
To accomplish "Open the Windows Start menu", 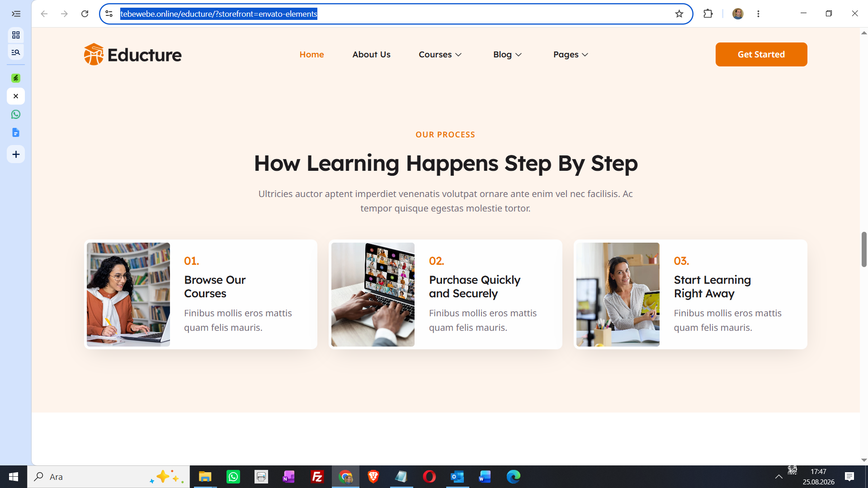I will 14,477.
